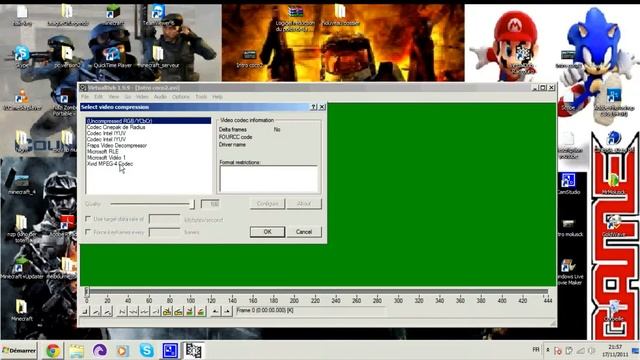Image resolution: width=640 pixels, height=360 pixels.
Task: Click the Frame 0 status readout
Action: [311, 311]
